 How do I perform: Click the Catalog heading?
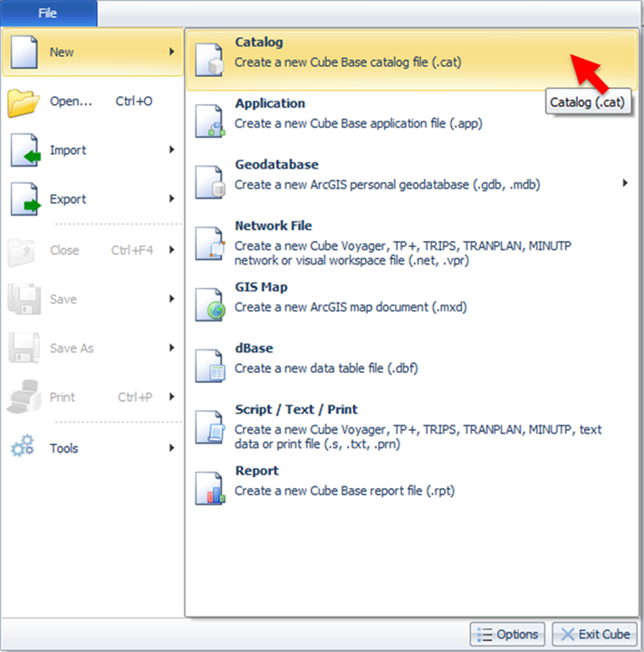pyautogui.click(x=259, y=43)
